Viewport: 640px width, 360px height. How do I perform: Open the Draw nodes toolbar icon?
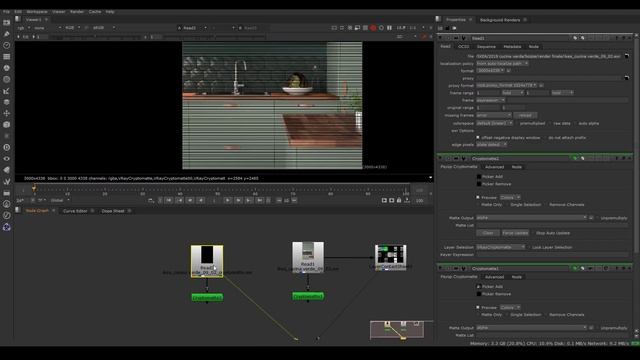(7, 34)
